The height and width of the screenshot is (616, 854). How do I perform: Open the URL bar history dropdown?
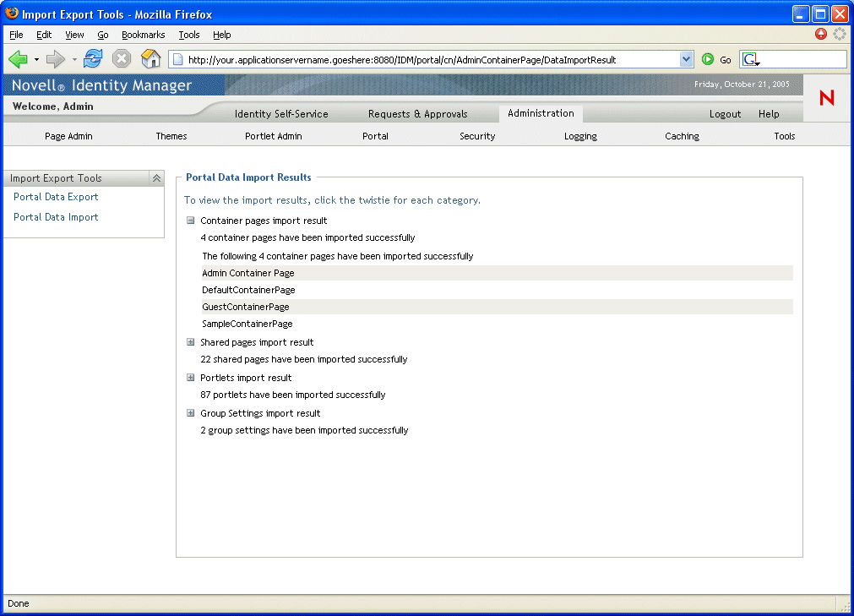tap(686, 59)
